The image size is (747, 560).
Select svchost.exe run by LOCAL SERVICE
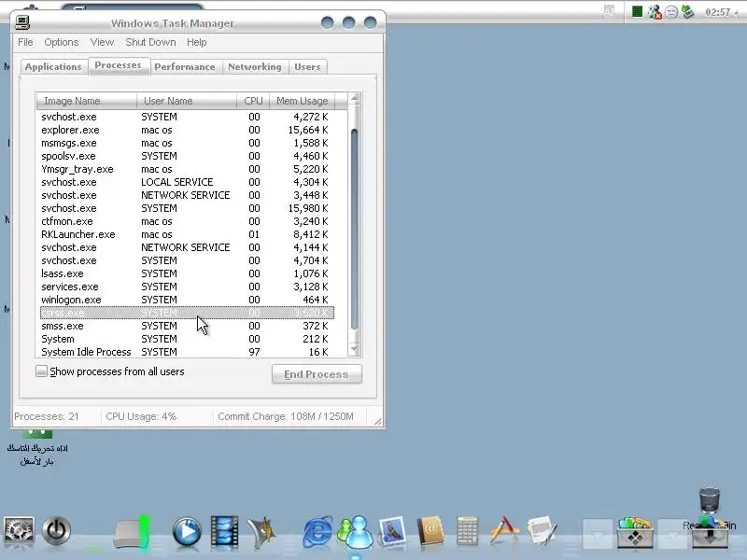tap(188, 182)
